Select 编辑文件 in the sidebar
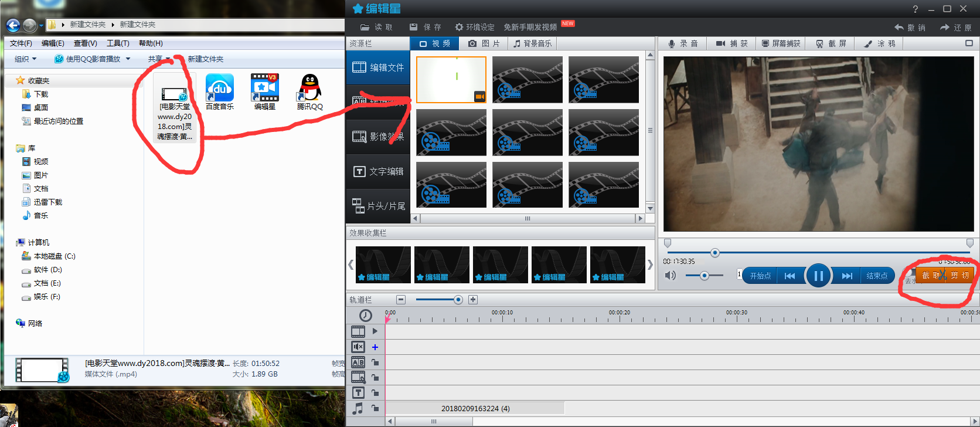Image resolution: width=980 pixels, height=427 pixels. pyautogui.click(x=378, y=67)
